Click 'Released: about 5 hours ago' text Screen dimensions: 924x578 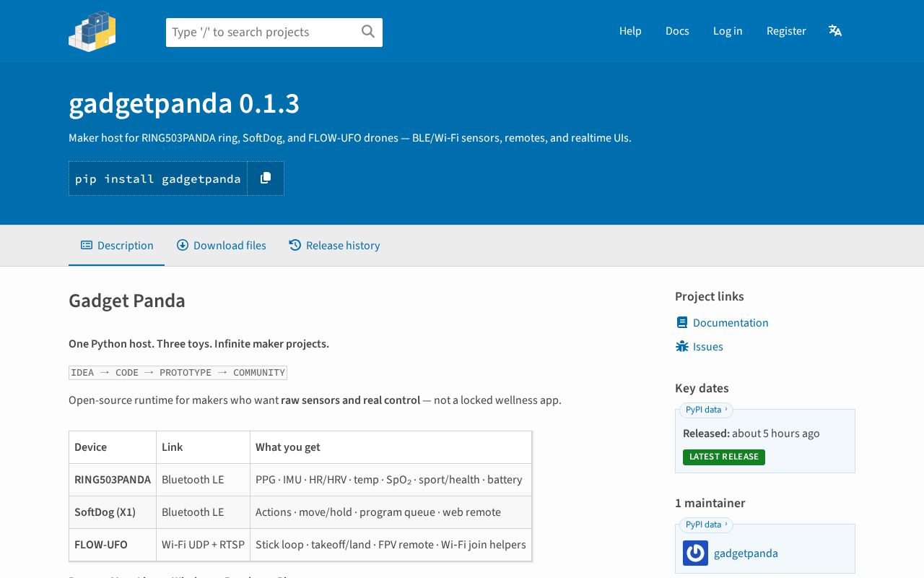[751, 433]
